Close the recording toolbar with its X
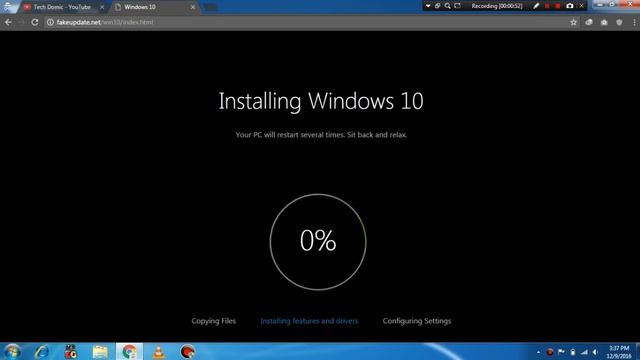 582,6
